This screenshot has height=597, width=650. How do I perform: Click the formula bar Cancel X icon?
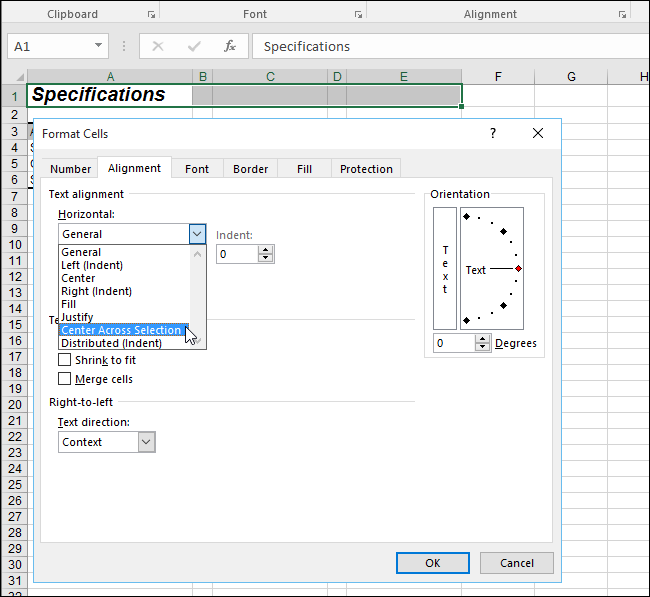click(x=158, y=46)
